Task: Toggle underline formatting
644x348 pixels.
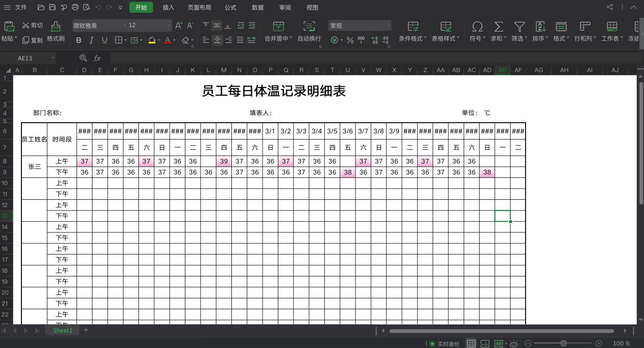Action: click(104, 39)
